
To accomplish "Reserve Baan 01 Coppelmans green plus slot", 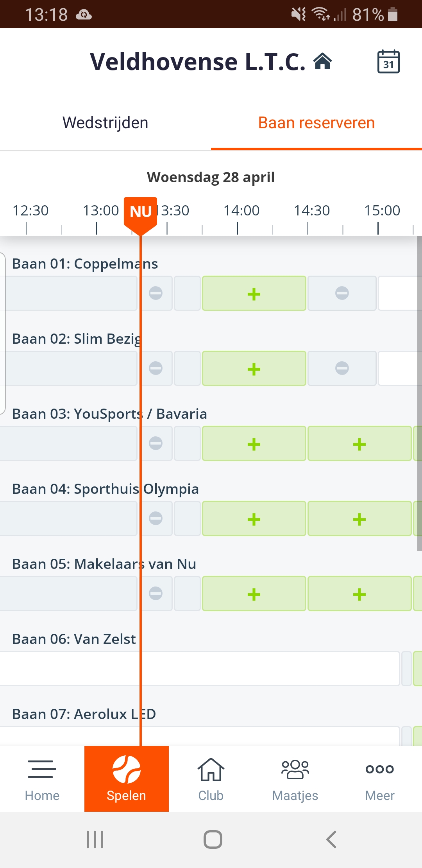I will pos(254,294).
